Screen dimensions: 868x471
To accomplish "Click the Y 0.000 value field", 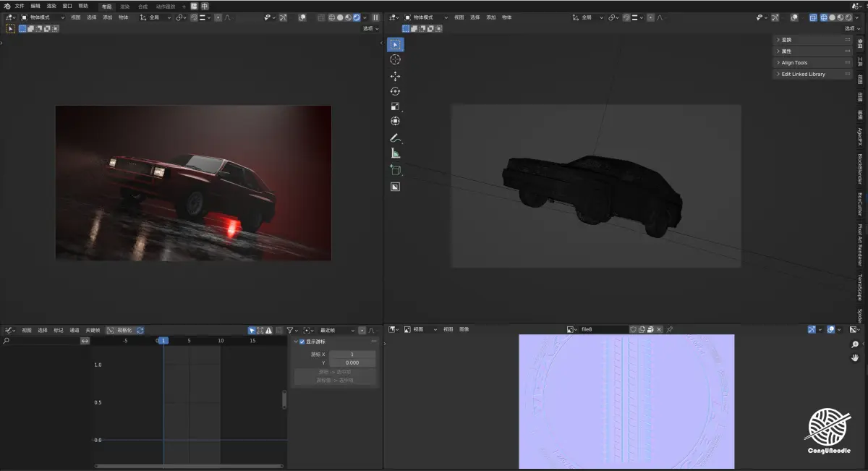I will point(352,362).
